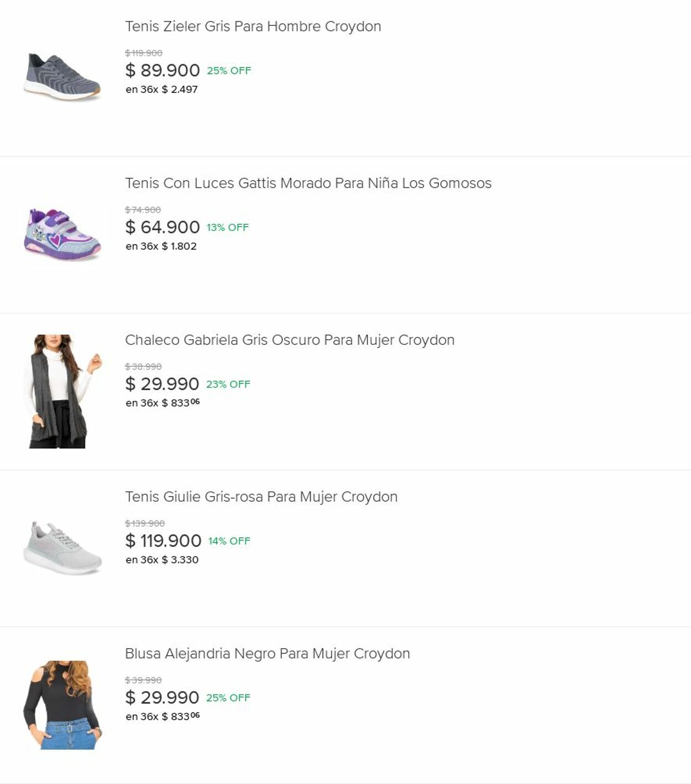Click the 13% OFF discount label

(x=228, y=228)
